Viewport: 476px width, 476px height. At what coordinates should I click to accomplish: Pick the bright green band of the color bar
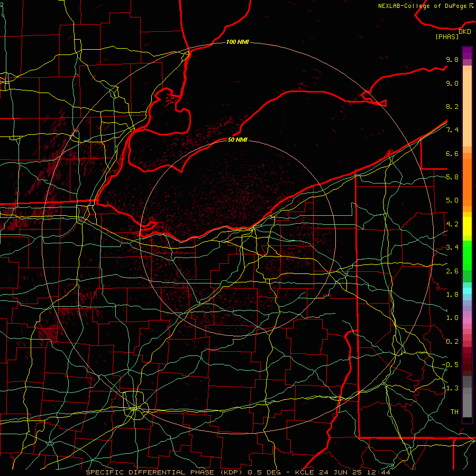pyautogui.click(x=467, y=255)
